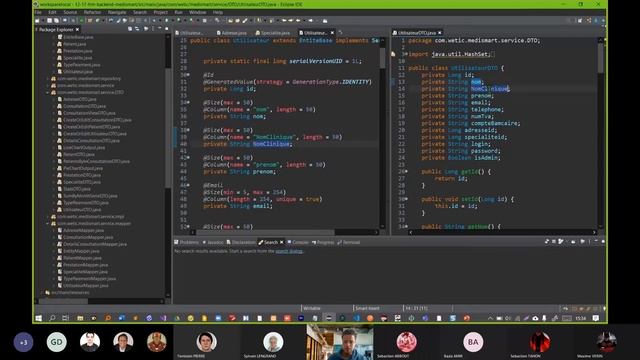The image size is (640, 360).
Task: Open the Terminal view tab
Action: (x=349, y=242)
